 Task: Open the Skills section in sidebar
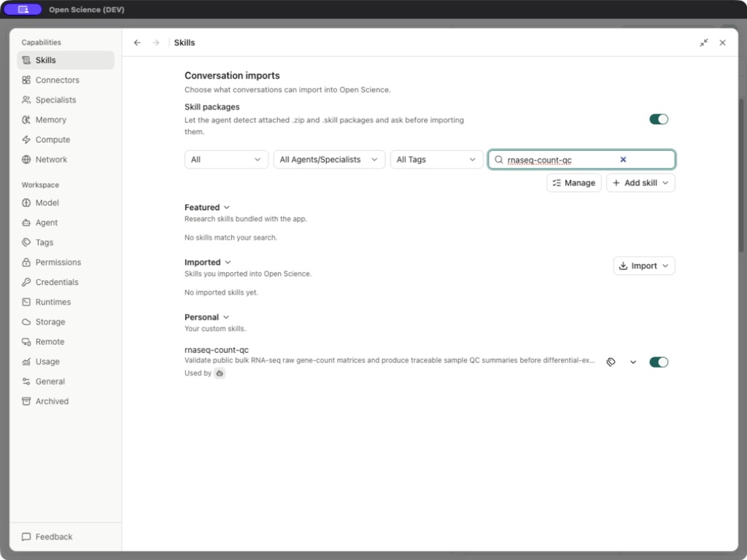pyautogui.click(x=66, y=60)
